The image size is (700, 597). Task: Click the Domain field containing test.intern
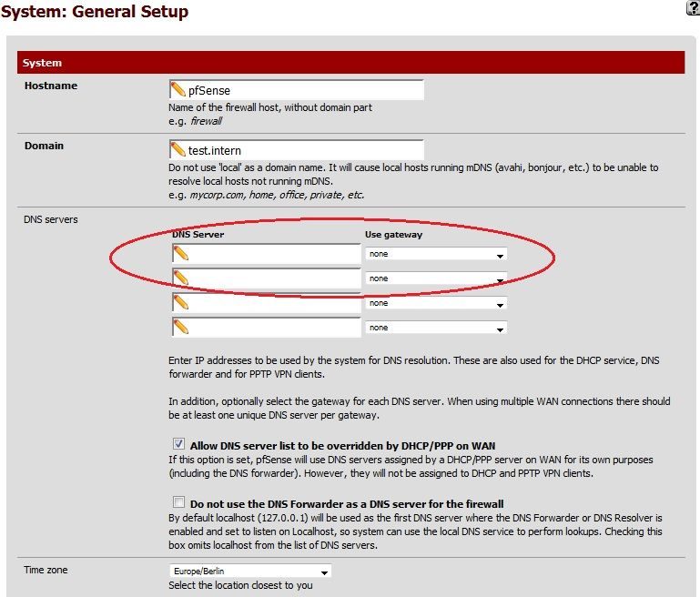tap(297, 150)
